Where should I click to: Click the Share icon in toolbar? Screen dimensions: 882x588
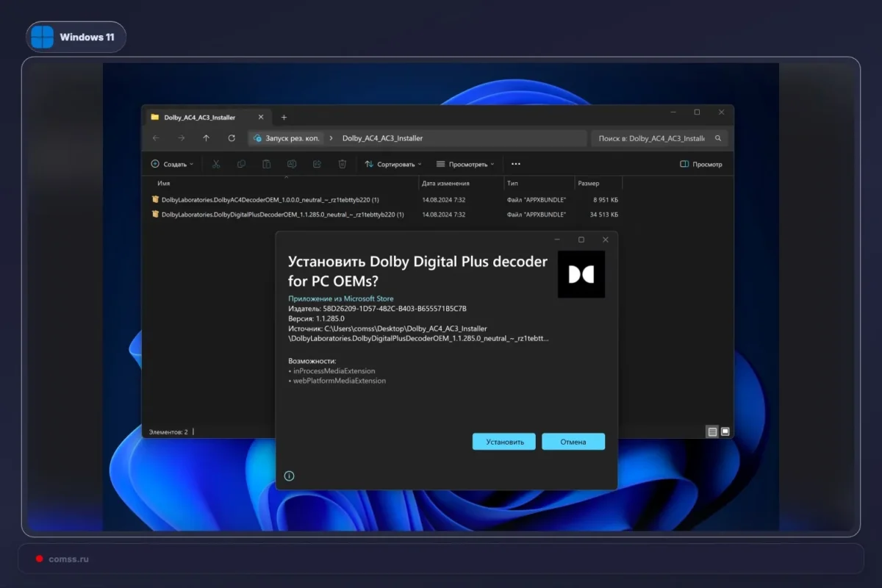pyautogui.click(x=317, y=165)
